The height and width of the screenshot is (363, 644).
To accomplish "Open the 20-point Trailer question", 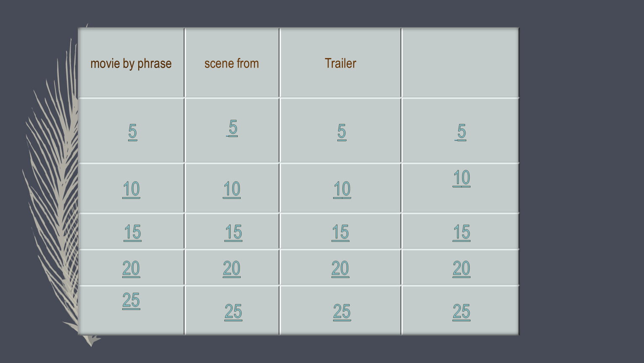I will click(340, 268).
